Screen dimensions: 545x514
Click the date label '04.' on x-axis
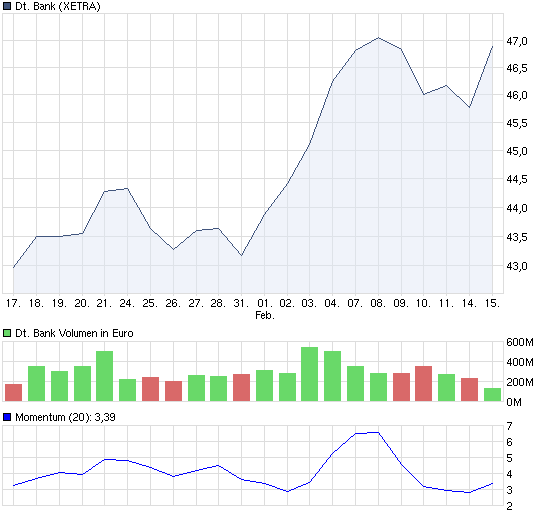pos(332,303)
